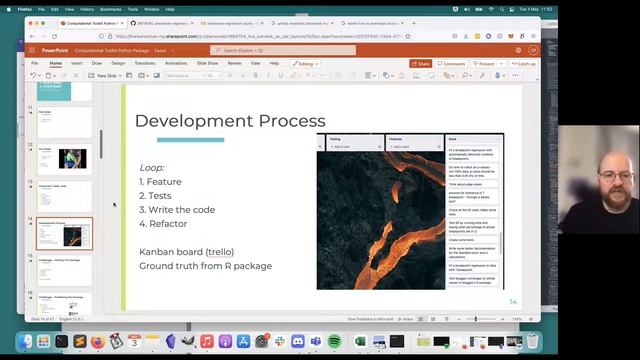This screenshot has width=640, height=360.
Task: Toggle Bold formatting
Action: point(256,76)
